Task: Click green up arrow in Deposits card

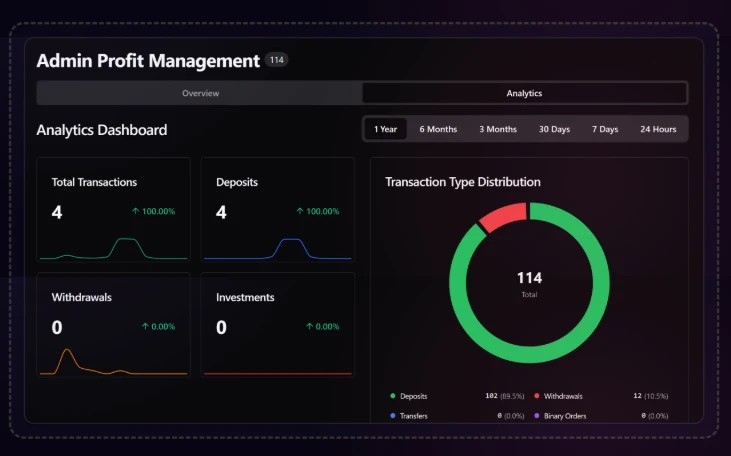Action: tap(299, 212)
